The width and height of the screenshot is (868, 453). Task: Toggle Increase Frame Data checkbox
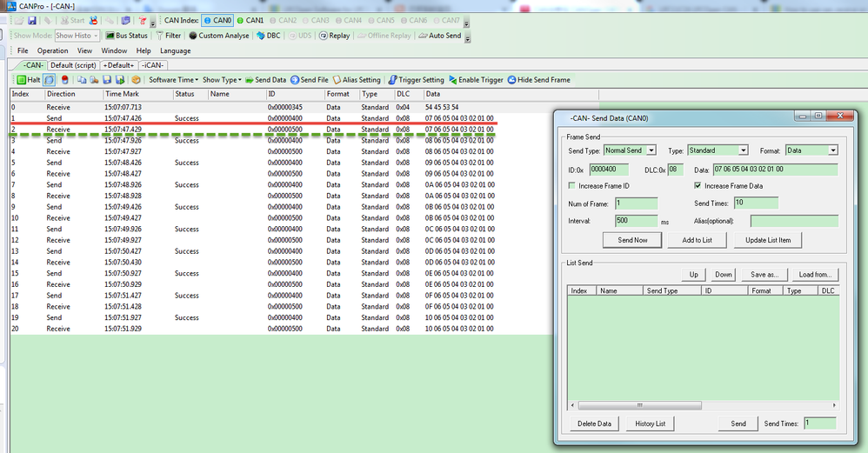click(698, 186)
